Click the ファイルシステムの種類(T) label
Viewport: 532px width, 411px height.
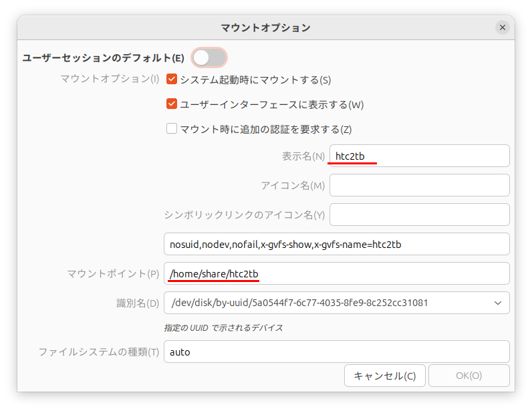click(x=98, y=352)
